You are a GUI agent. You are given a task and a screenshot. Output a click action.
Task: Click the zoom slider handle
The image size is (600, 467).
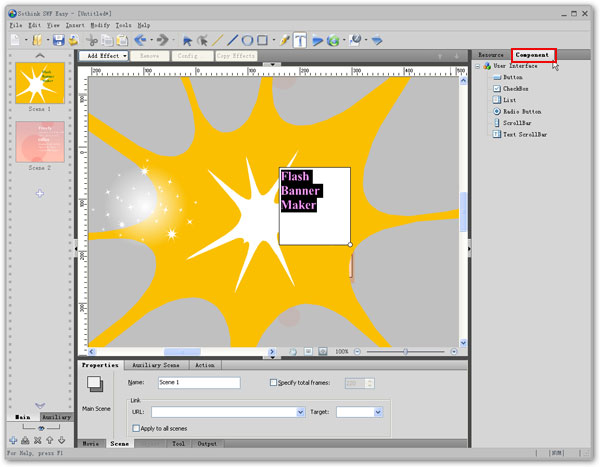[x=406, y=351]
